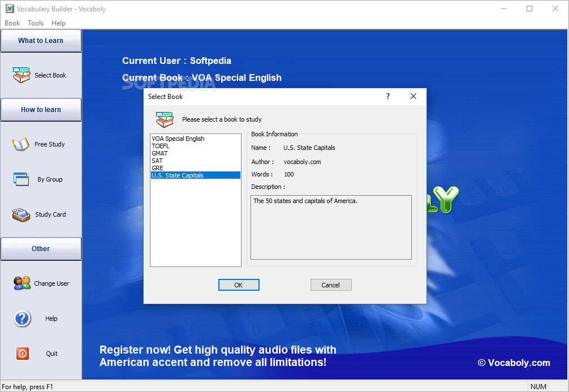Open the Book menu
The height and width of the screenshot is (392, 569).
12,23
